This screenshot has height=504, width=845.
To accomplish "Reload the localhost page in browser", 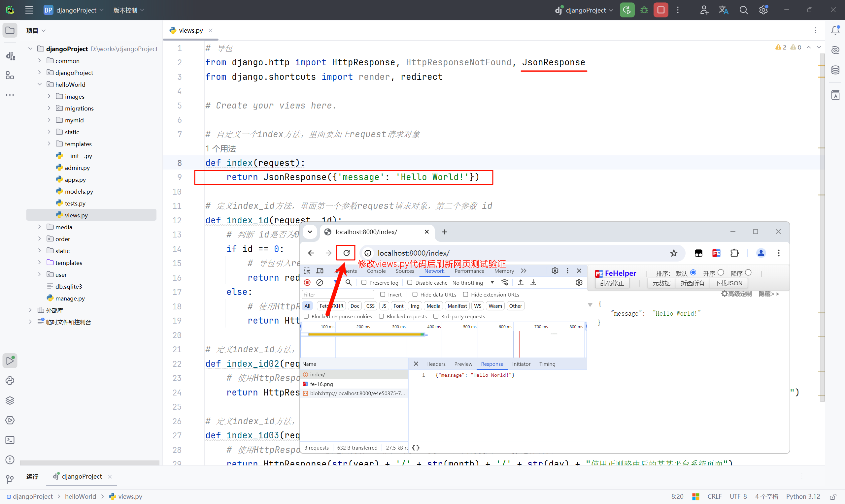I will (346, 253).
